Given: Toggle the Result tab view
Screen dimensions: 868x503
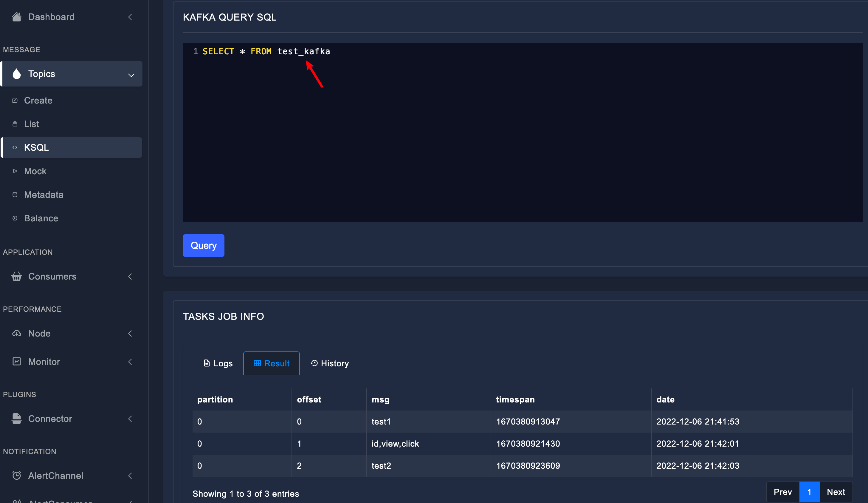Looking at the screenshot, I should pos(271,363).
